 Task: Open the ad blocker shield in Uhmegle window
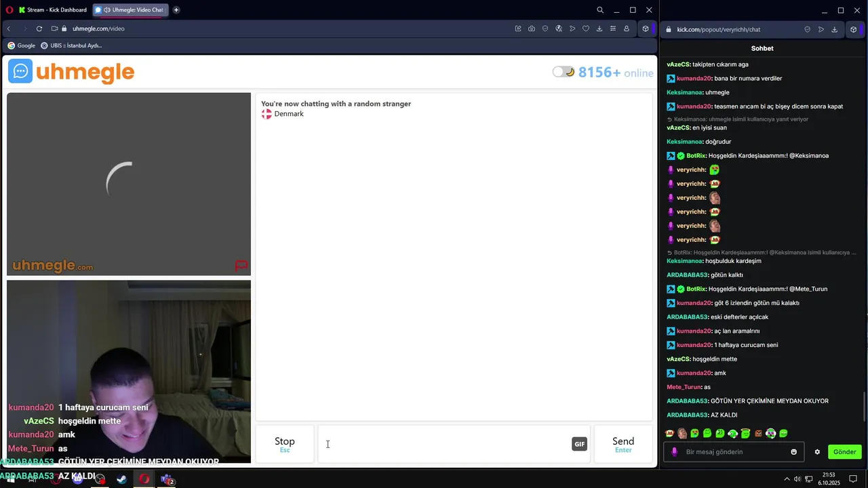pyautogui.click(x=545, y=28)
